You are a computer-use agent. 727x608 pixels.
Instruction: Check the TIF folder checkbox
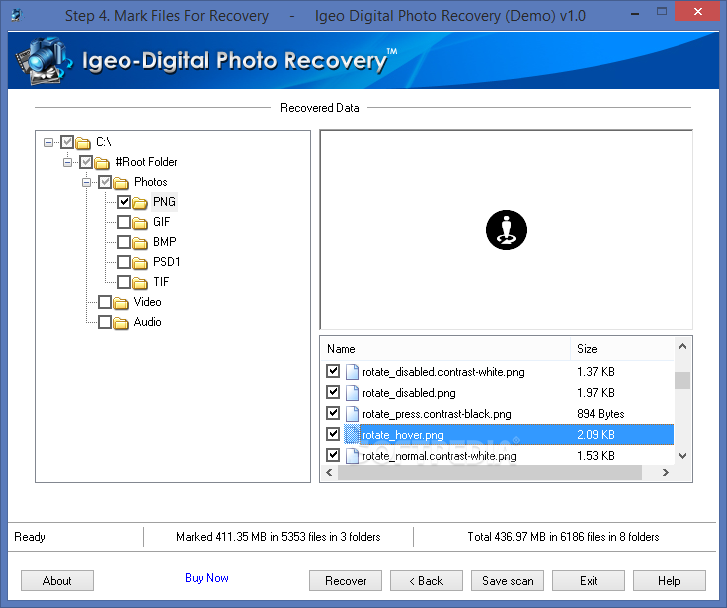[x=124, y=282]
